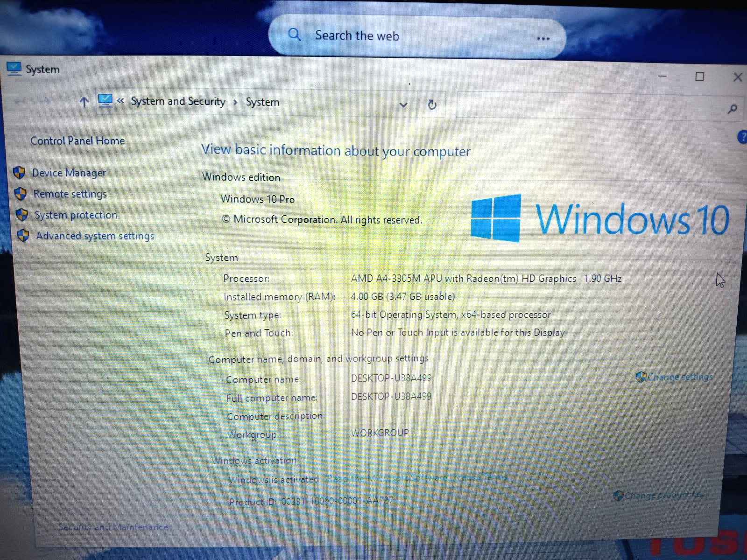Open the help question mark icon
This screenshot has height=560, width=747.
click(x=742, y=137)
